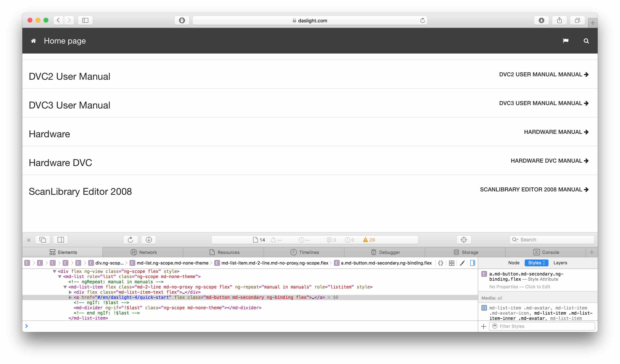
Task: Open the Resources tab
Action: pos(224,252)
